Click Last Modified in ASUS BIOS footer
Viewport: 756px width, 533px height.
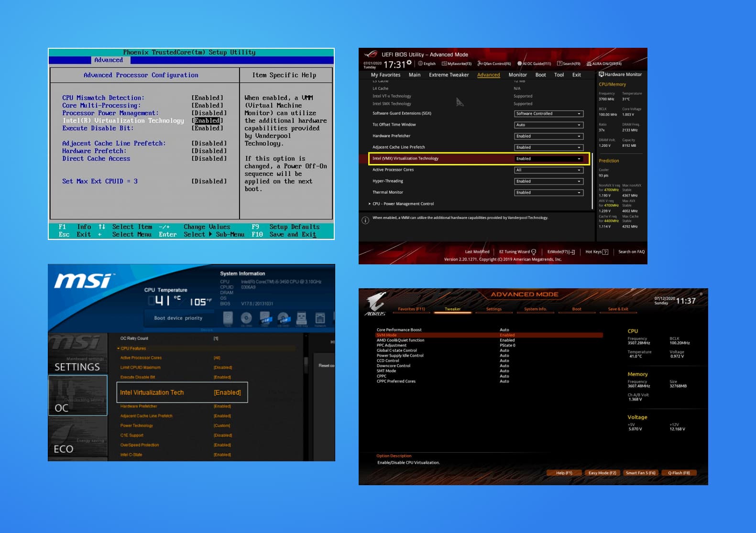477,252
